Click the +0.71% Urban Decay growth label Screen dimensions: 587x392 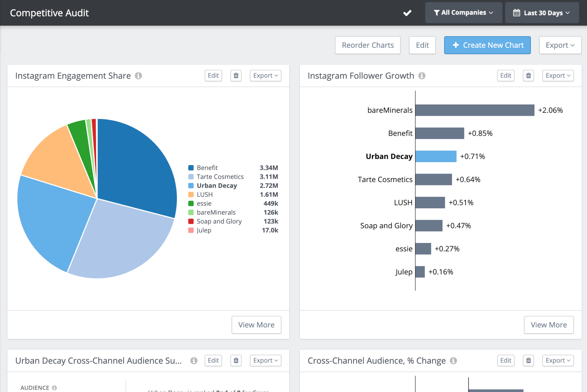pyautogui.click(x=472, y=156)
